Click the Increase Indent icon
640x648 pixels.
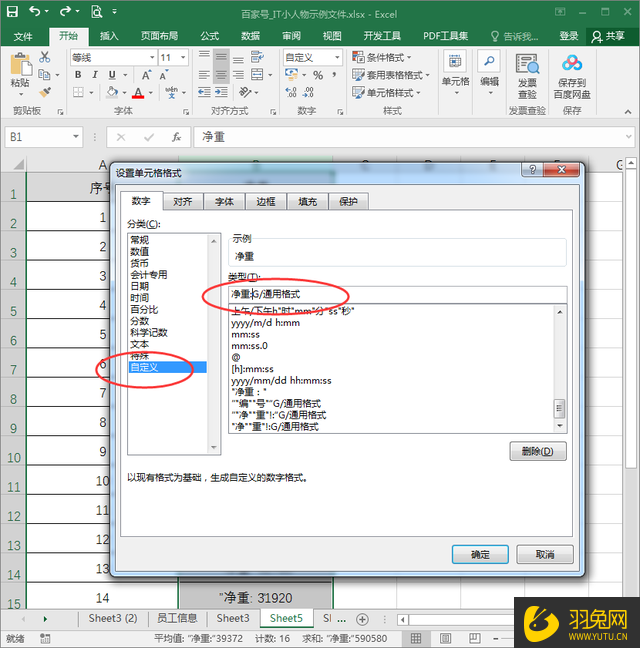[x=221, y=92]
